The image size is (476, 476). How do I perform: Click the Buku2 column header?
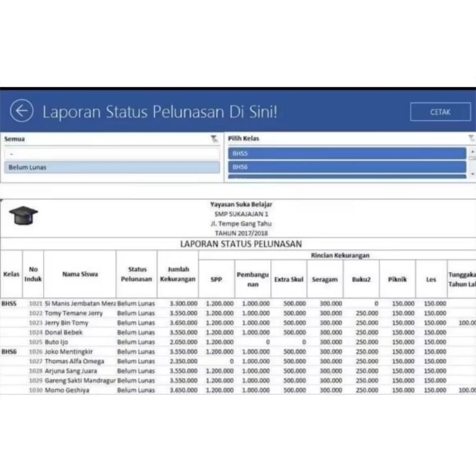[x=361, y=279]
